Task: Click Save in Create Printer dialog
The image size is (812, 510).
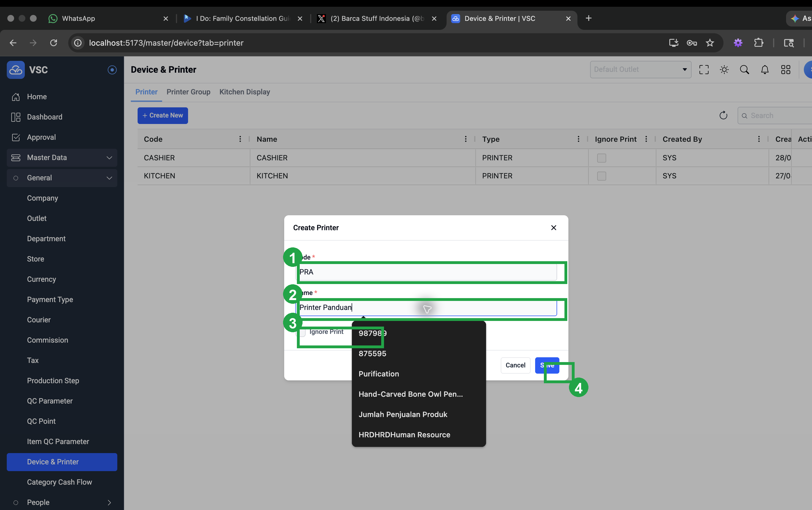Action: [547, 365]
